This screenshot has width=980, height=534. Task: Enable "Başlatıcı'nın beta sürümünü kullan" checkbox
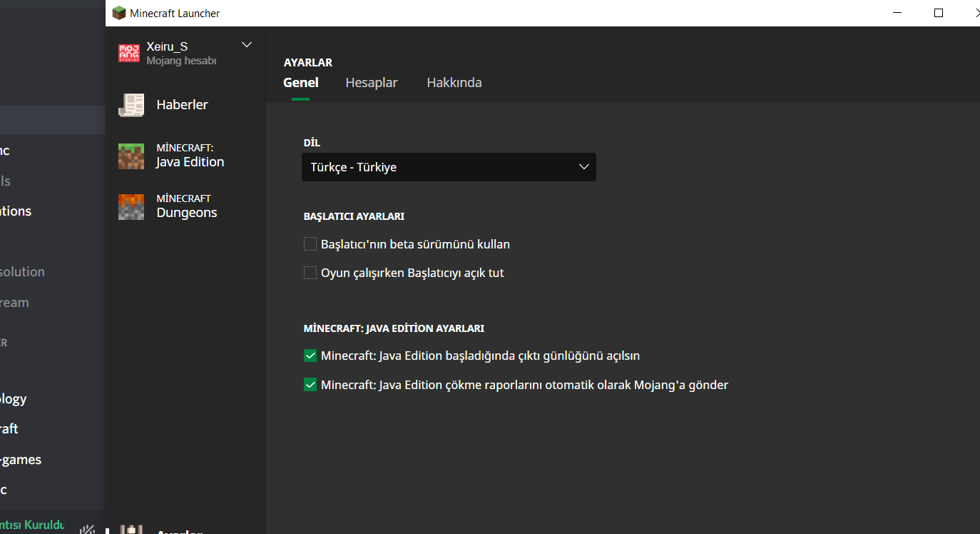310,244
